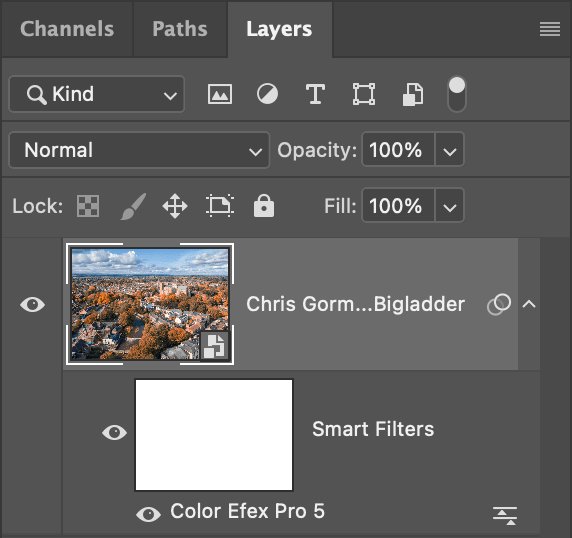
Task: Collapse the layer's smart filters list
Action: coord(529,304)
